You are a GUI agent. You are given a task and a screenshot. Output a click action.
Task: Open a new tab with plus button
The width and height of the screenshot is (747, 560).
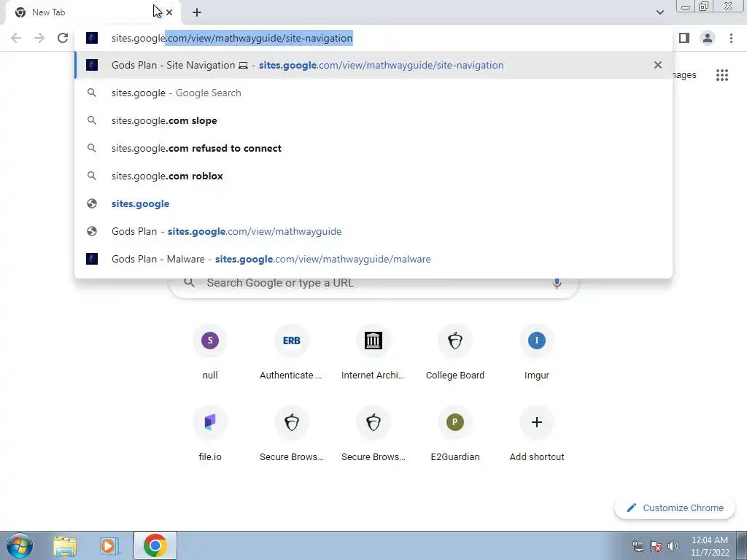pyautogui.click(x=197, y=12)
